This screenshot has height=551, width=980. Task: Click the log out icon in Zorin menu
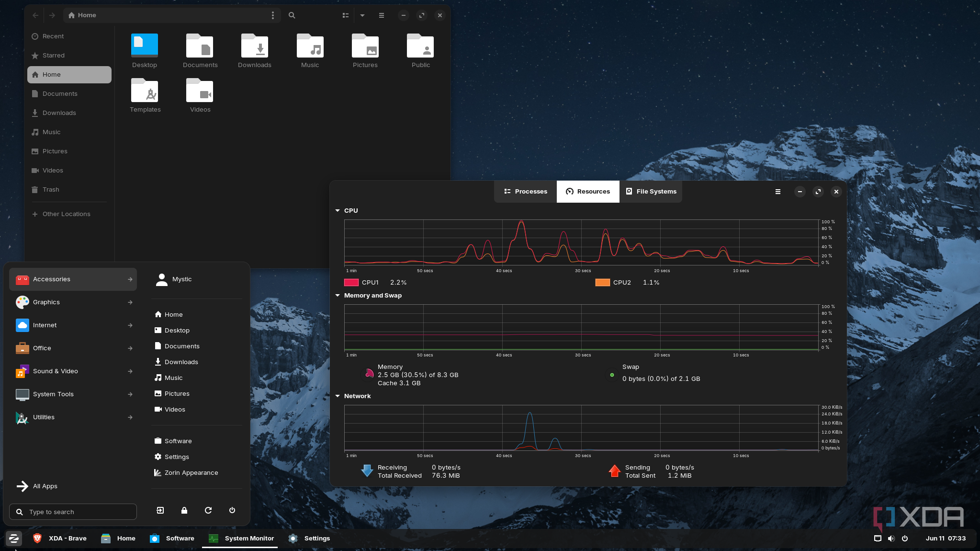(160, 510)
